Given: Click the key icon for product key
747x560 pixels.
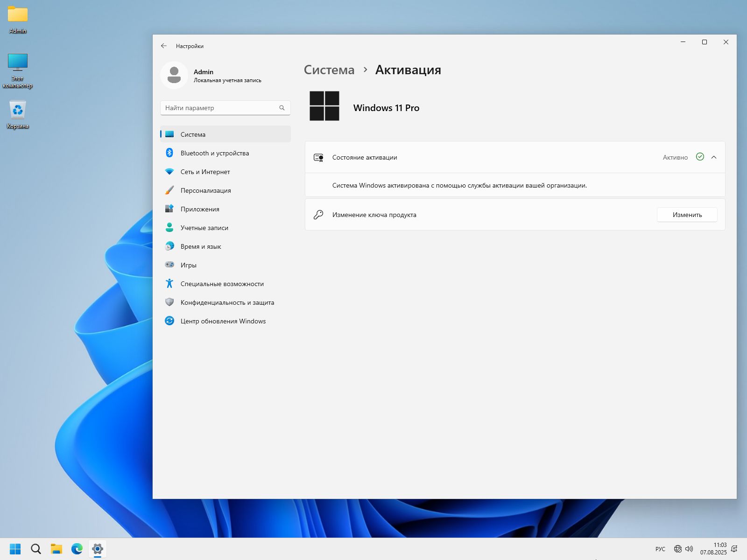Looking at the screenshot, I should pos(318,215).
